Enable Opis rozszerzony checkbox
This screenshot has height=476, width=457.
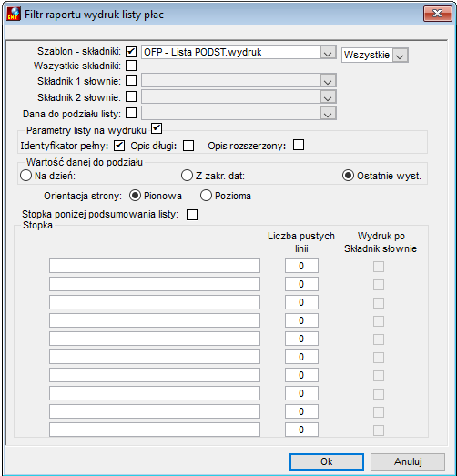tap(299, 145)
